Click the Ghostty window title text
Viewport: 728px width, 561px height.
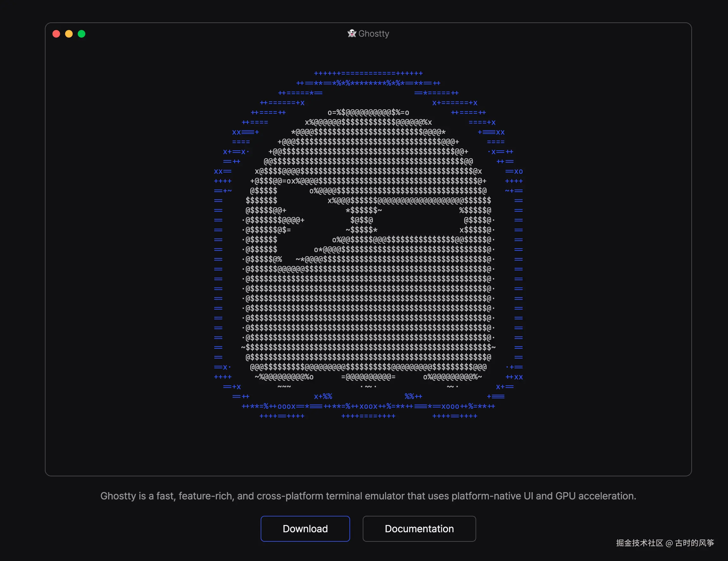coord(374,34)
